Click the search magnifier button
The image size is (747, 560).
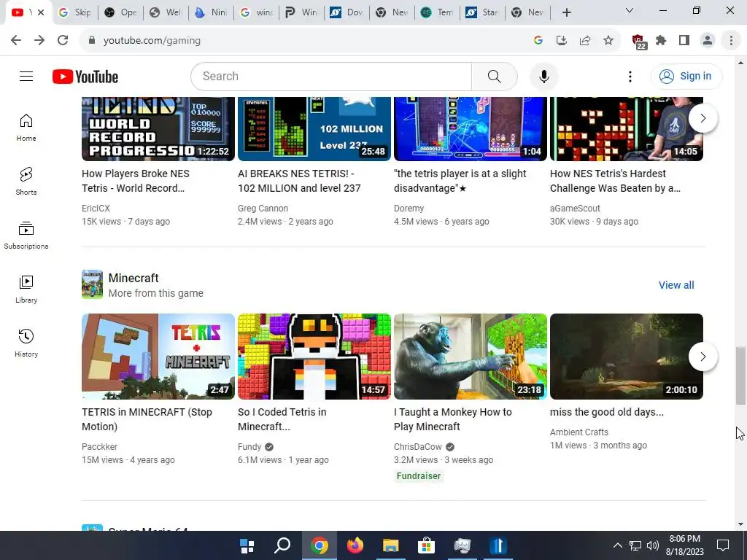point(494,76)
